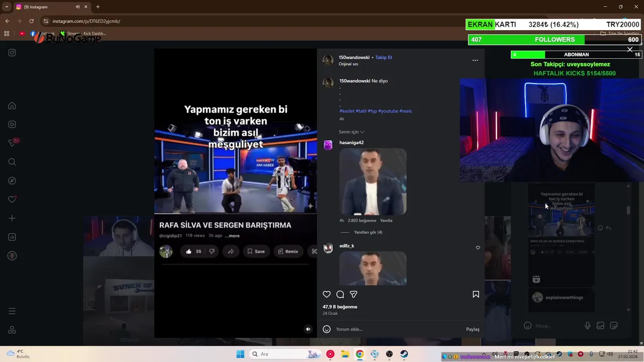644x362 pixels.
Task: Click Original ses audio link
Action: pos(348,64)
